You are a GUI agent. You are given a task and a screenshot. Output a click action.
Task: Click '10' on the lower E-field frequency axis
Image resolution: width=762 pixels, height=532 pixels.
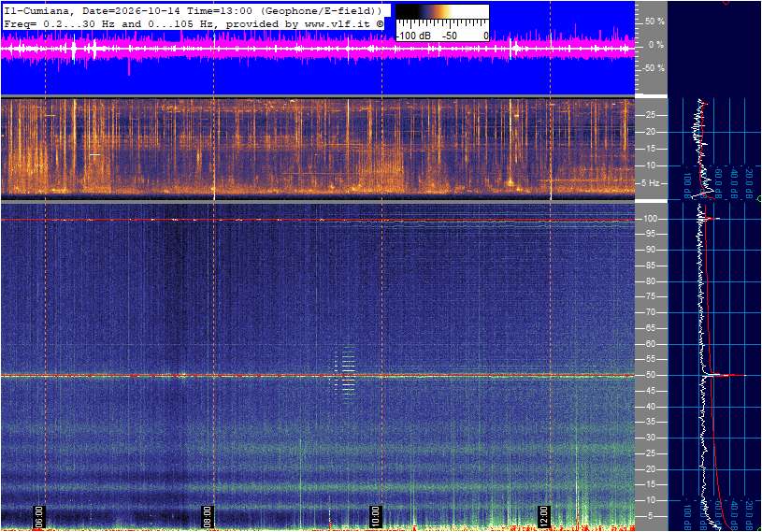click(x=650, y=500)
